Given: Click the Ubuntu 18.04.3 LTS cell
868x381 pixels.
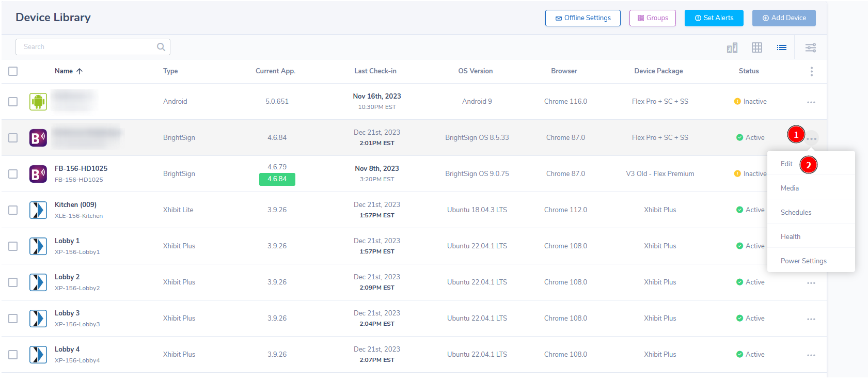Looking at the screenshot, I should click(477, 210).
